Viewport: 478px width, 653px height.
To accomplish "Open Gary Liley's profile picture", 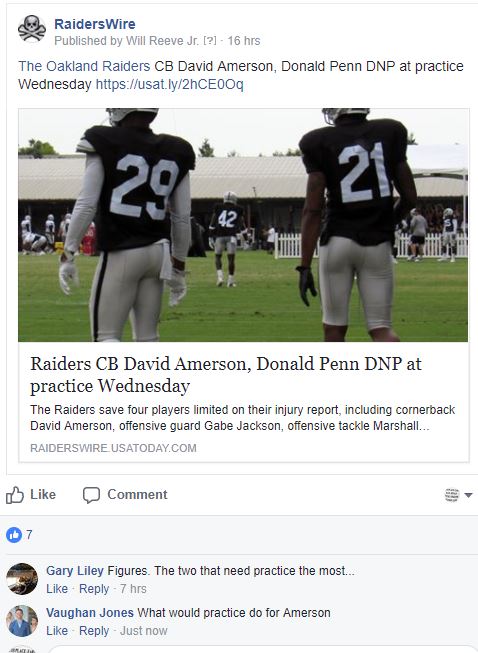I will (22, 579).
